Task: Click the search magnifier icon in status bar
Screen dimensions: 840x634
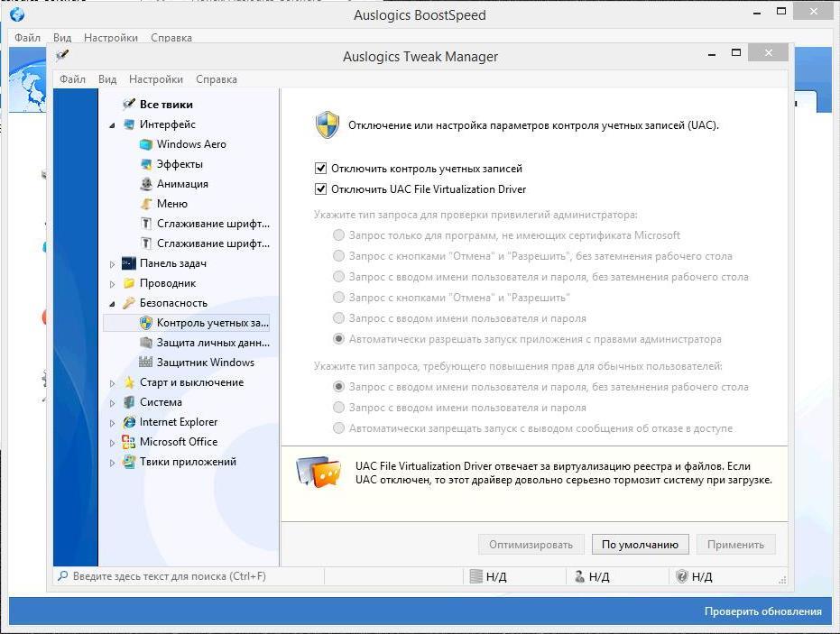Action: click(x=62, y=576)
